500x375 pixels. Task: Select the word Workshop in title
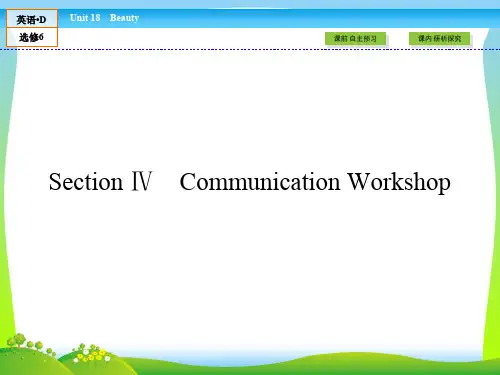(x=399, y=182)
